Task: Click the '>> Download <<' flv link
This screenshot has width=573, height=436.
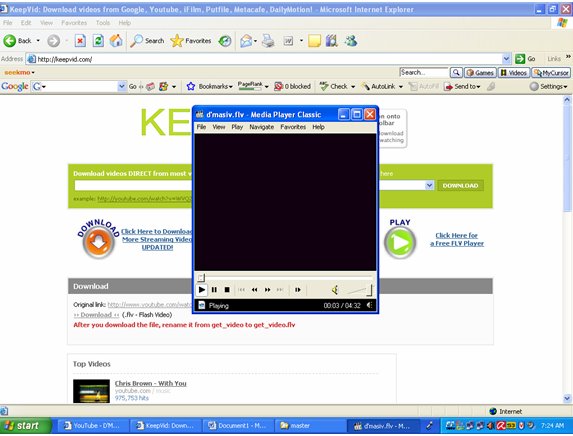Action: tap(96, 315)
